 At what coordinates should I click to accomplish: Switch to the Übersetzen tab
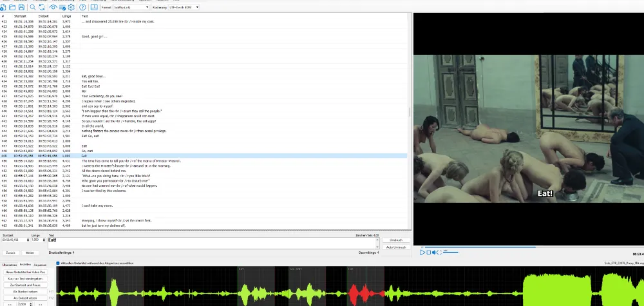[x=10, y=264]
